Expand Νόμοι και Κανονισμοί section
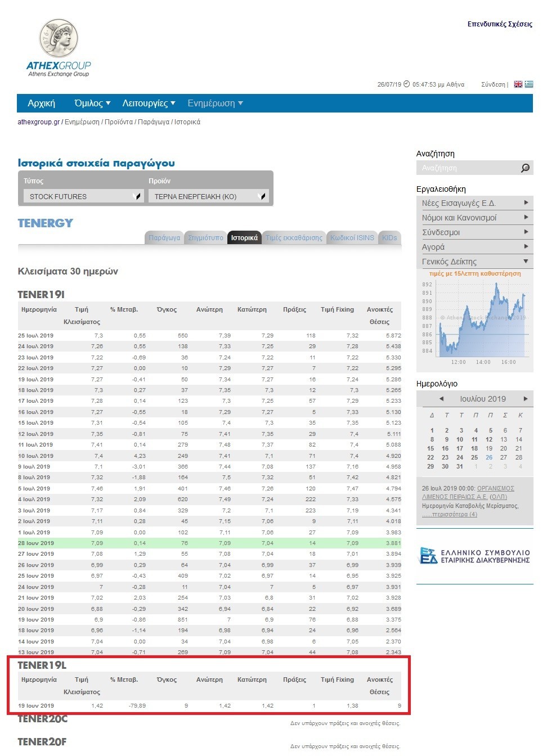 click(x=475, y=218)
